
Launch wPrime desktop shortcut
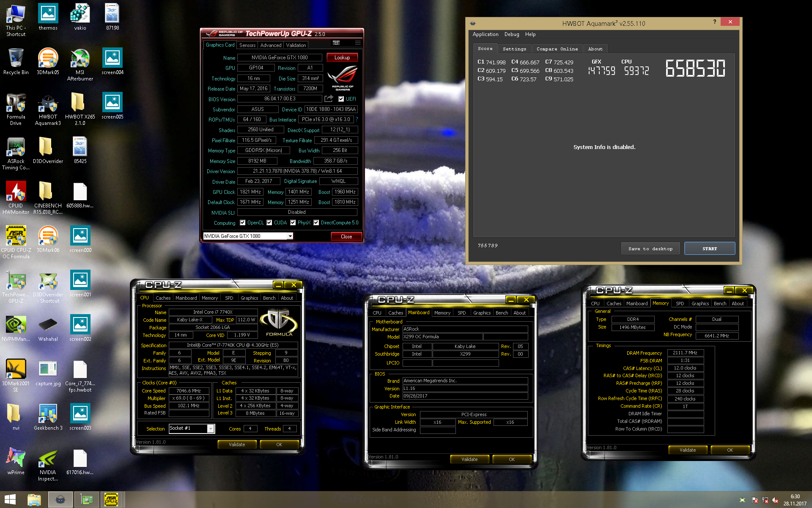16,461
